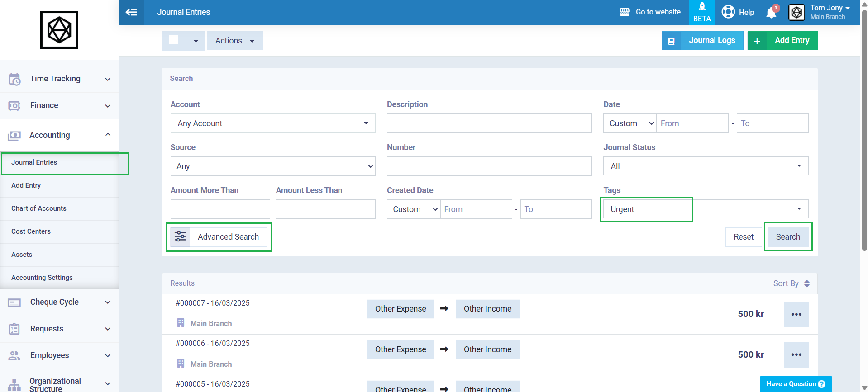Open the Actions dropdown

(x=235, y=41)
